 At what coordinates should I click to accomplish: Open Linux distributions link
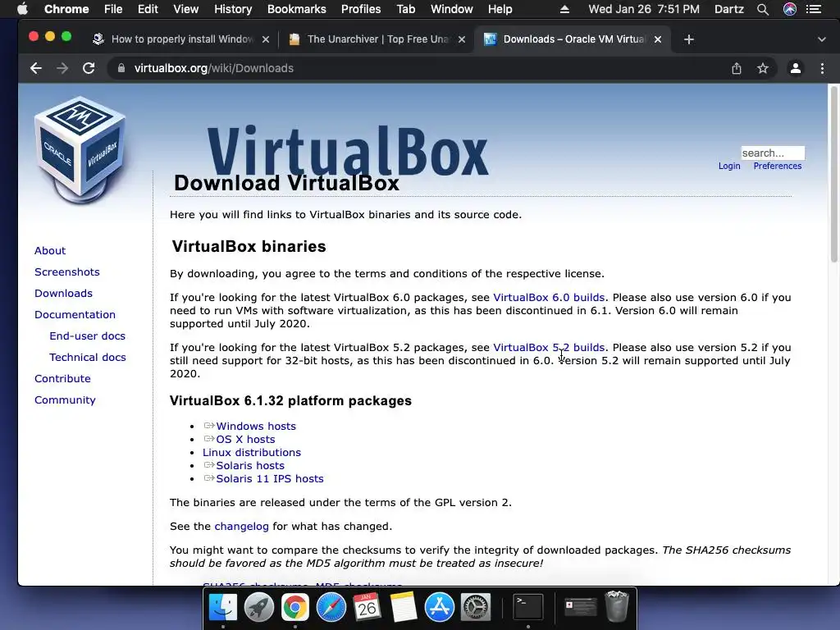[x=251, y=453]
